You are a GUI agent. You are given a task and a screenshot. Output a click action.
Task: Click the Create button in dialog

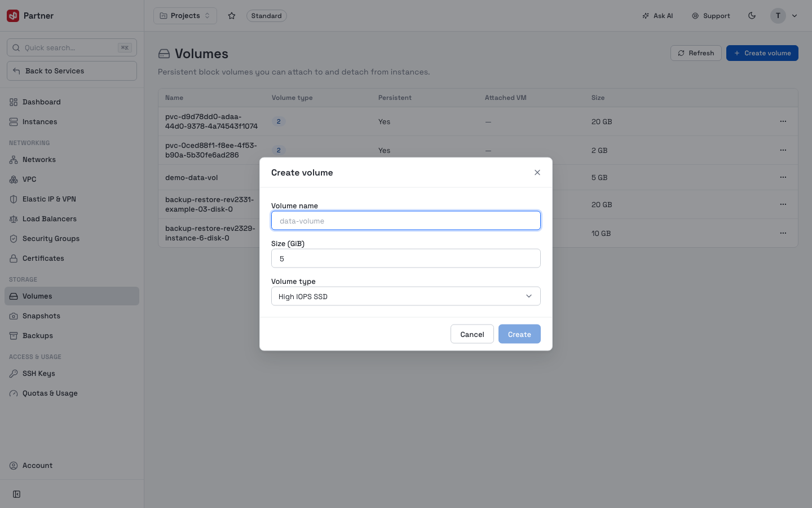[x=519, y=334]
